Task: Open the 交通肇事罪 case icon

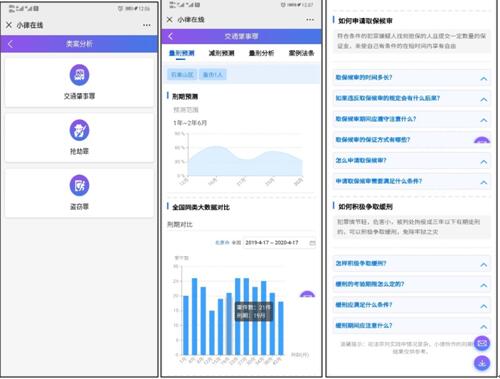Action: pos(79,75)
